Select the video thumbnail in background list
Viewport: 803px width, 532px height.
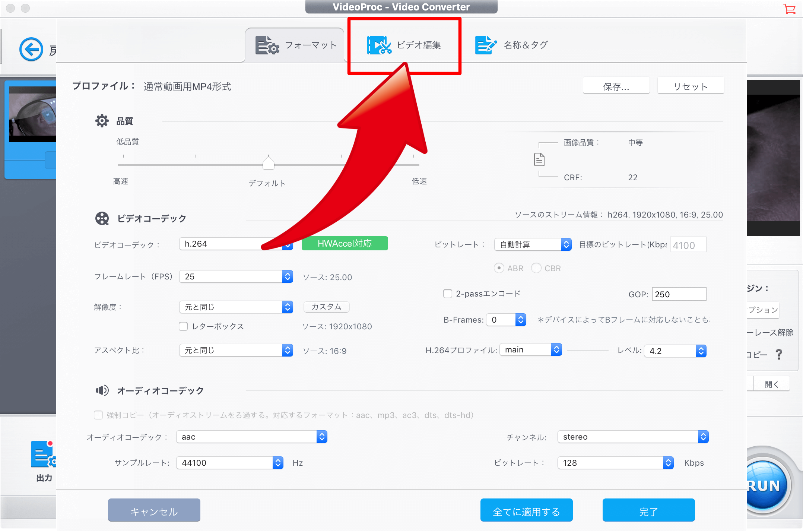[32, 114]
